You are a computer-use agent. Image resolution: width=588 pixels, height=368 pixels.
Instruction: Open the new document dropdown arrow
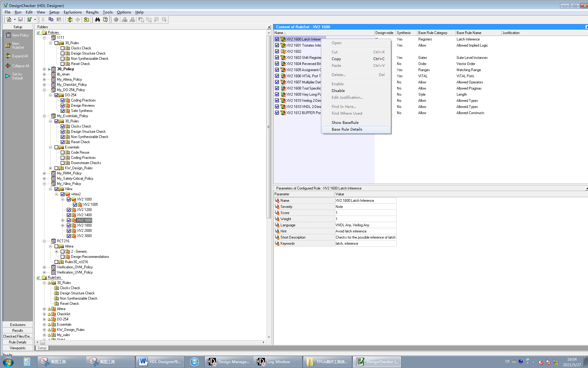click(15, 20)
